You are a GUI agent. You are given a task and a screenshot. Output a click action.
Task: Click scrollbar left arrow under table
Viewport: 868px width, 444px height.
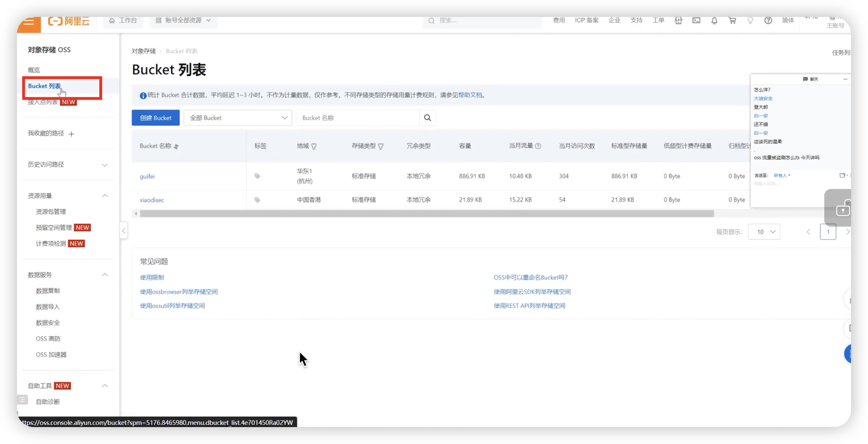point(136,214)
